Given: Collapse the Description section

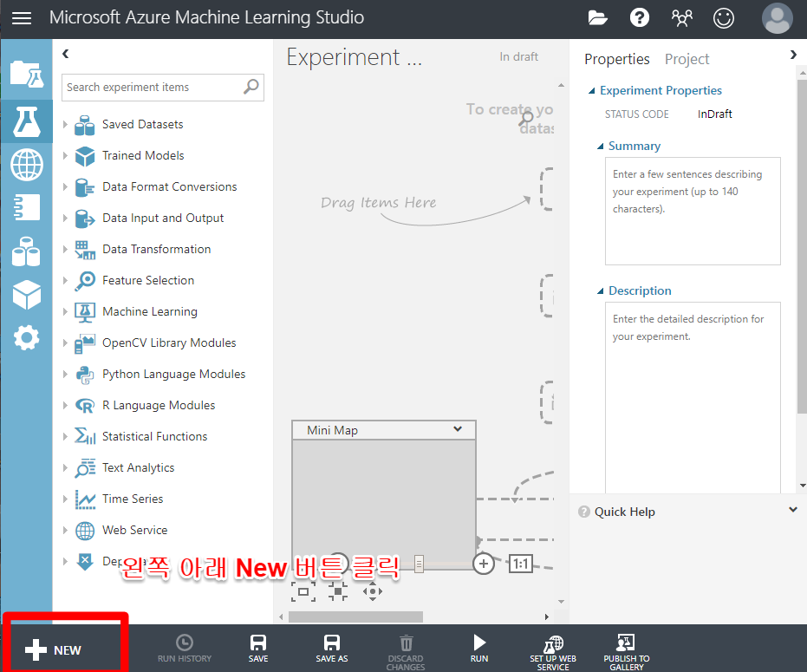Looking at the screenshot, I should pyautogui.click(x=600, y=291).
